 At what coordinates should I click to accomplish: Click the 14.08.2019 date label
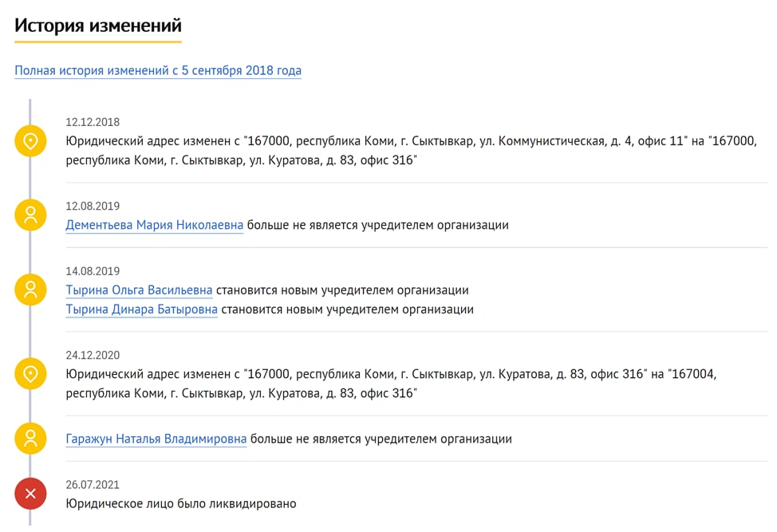[x=93, y=271]
